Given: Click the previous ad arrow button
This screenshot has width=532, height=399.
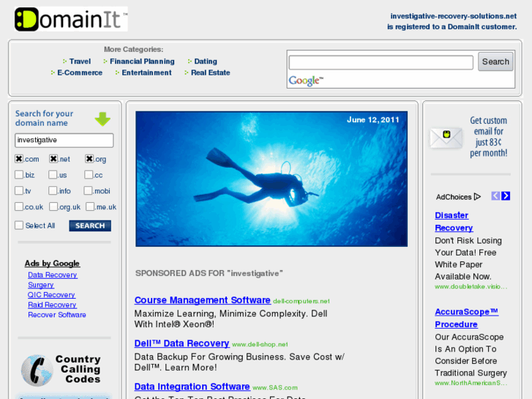Looking at the screenshot, I should click(495, 196).
